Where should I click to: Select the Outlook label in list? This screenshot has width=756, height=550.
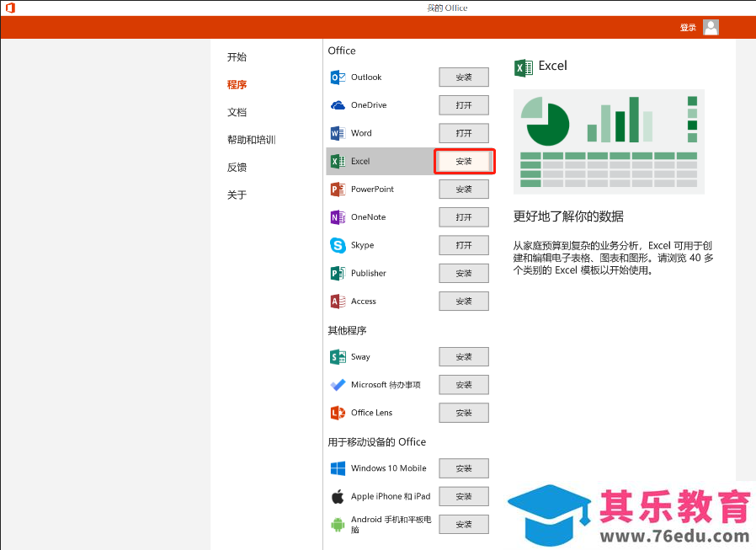tap(366, 77)
